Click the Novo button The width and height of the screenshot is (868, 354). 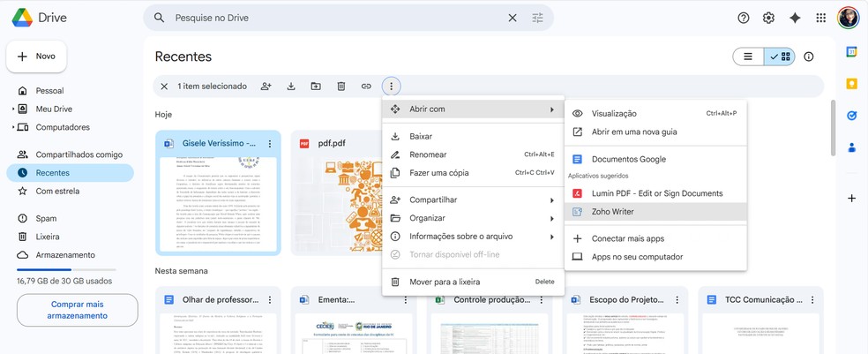click(x=37, y=56)
